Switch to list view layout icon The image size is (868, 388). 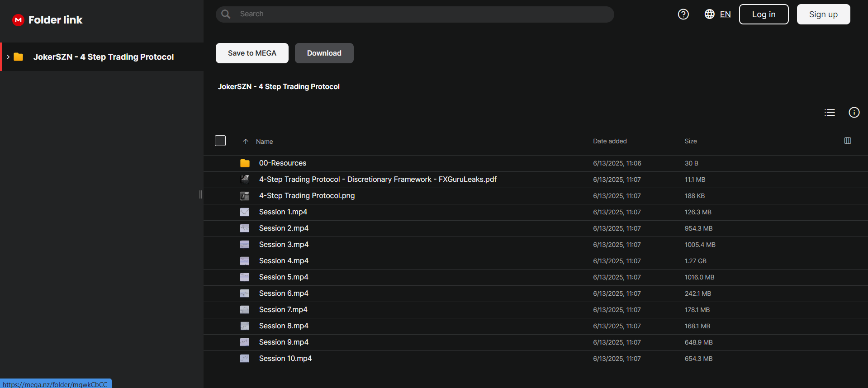tap(830, 112)
